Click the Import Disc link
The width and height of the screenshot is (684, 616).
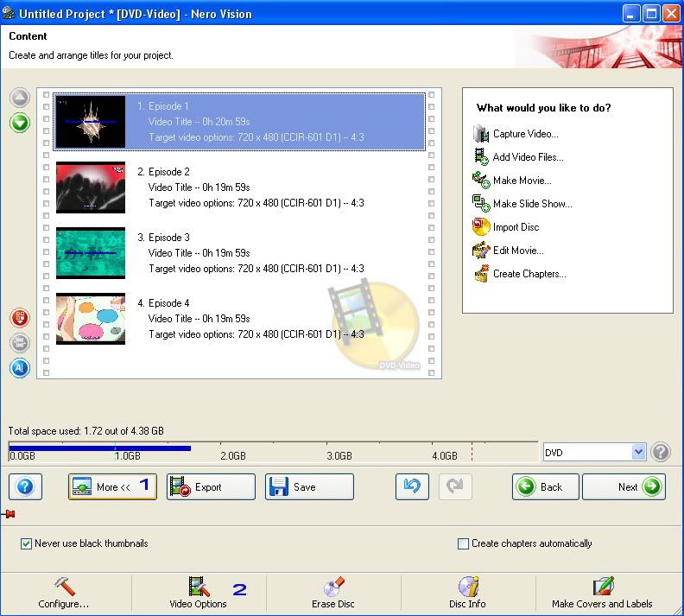pos(516,227)
